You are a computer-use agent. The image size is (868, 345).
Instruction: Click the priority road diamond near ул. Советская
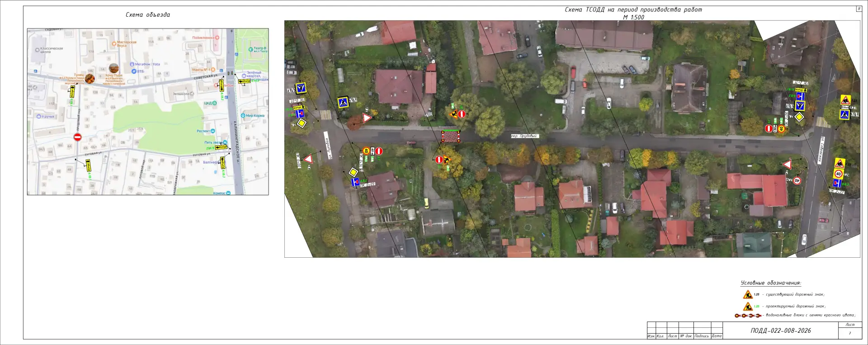point(799,118)
